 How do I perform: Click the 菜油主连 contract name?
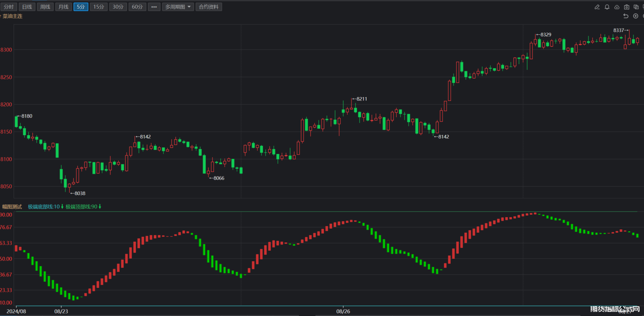coord(12,16)
